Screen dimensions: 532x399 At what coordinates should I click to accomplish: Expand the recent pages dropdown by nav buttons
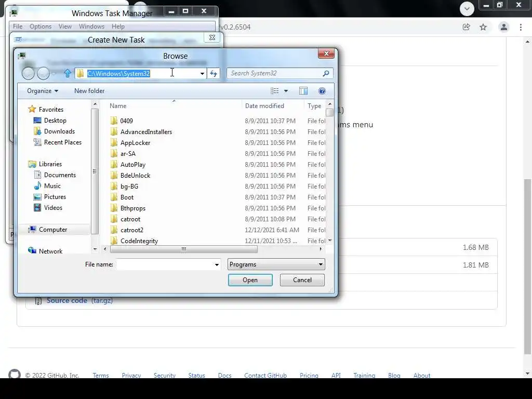click(x=54, y=73)
